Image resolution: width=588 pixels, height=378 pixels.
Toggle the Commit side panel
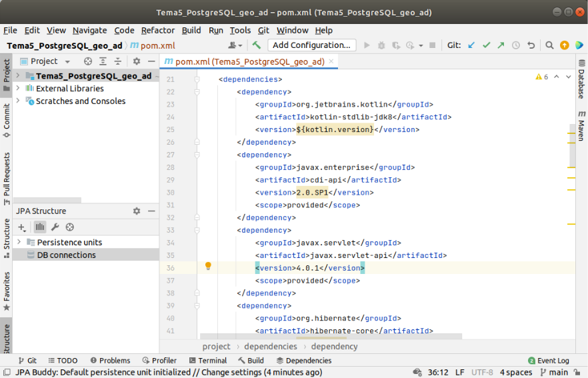pyautogui.click(x=7, y=121)
